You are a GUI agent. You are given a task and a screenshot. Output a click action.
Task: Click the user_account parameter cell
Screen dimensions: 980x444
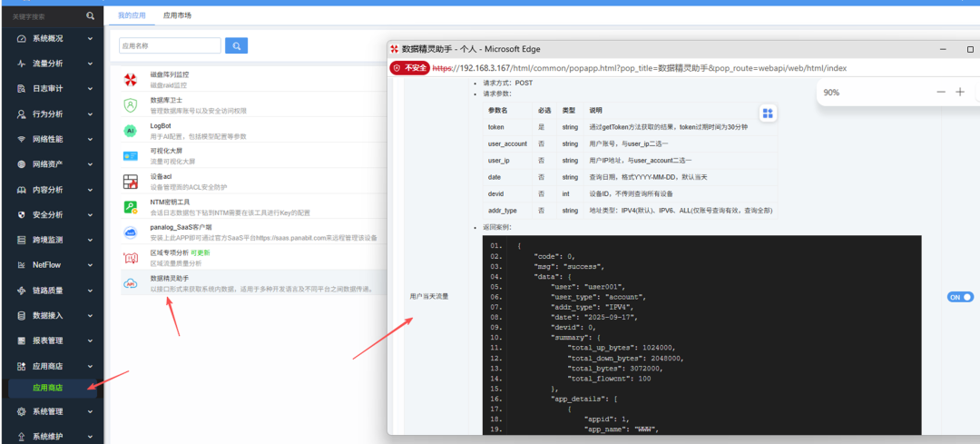[507, 143]
